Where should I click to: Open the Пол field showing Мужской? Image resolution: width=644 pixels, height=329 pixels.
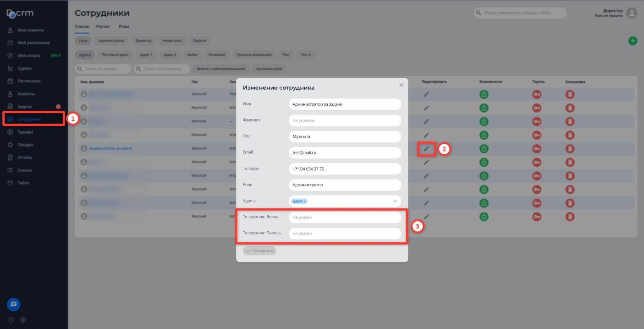click(345, 137)
